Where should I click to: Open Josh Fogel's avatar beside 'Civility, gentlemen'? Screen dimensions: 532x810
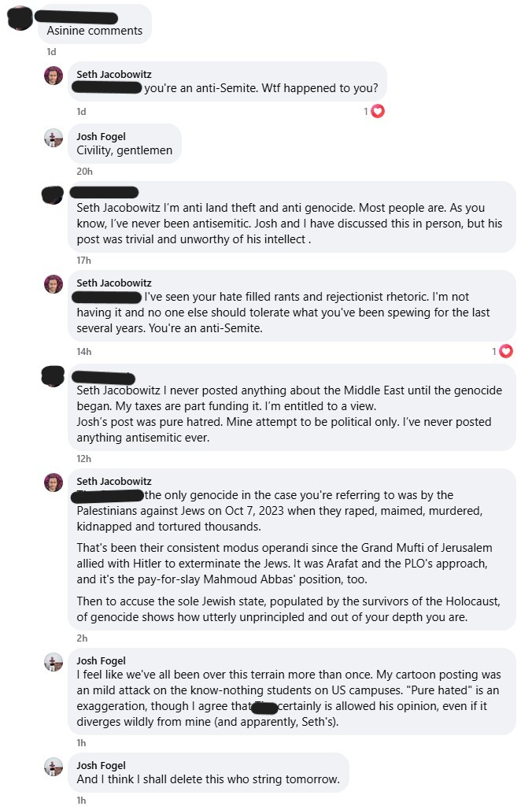point(54,138)
